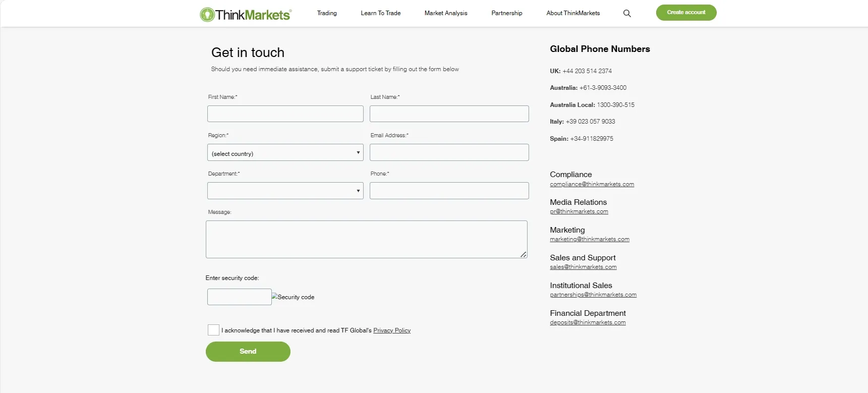Select the Australia number +61-3-9093-3400
Screen dimensions: 868x393
coord(603,88)
